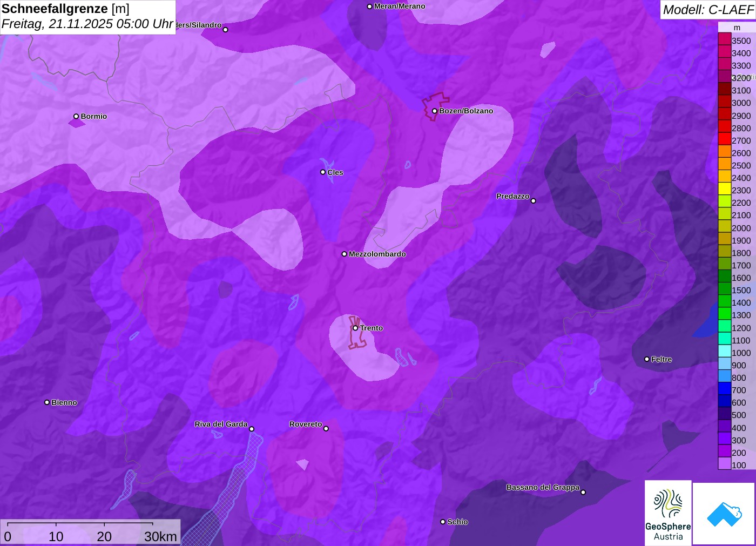
Task: Click the 1000 m cyan legend swatch
Action: click(x=725, y=351)
